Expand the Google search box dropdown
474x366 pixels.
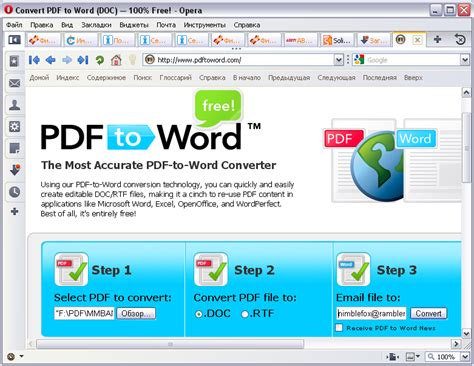(x=465, y=60)
